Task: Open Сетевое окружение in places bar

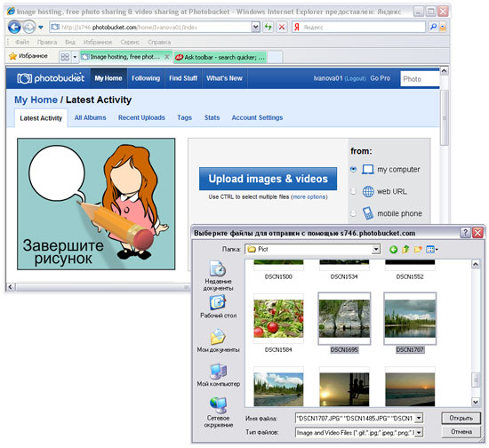Action: [x=218, y=412]
